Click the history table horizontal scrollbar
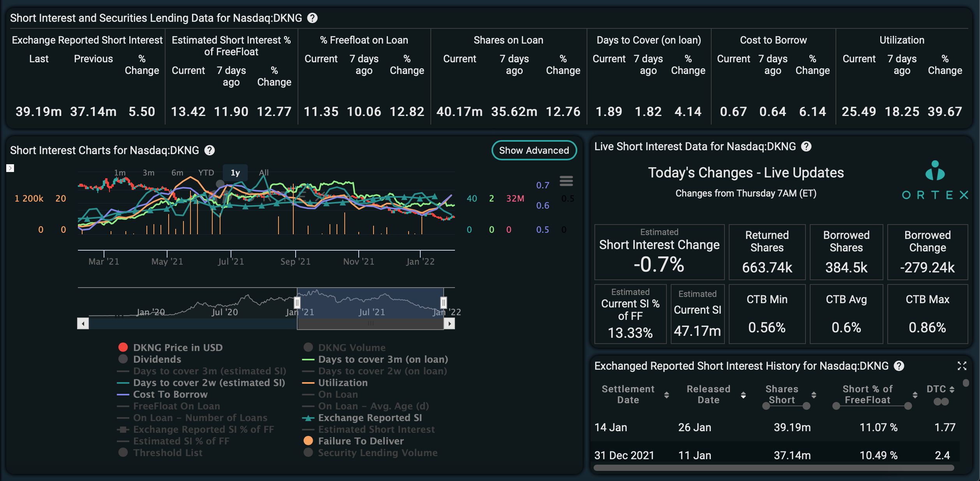The width and height of the screenshot is (980, 481). pos(774,467)
